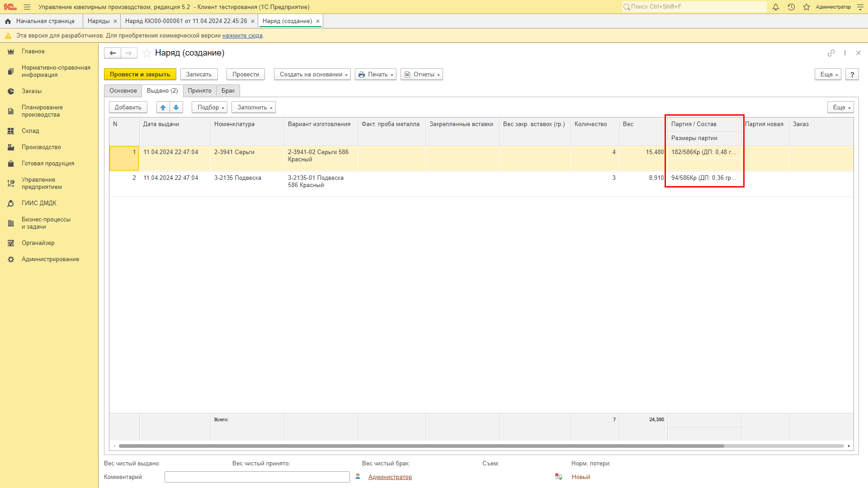This screenshot has height=488, width=868.
Task: Click the Записать button
Action: click(x=199, y=75)
